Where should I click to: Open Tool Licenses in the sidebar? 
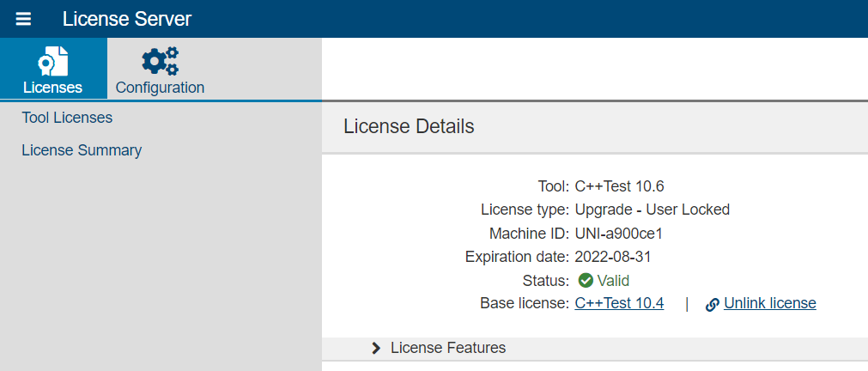pyautogui.click(x=67, y=118)
